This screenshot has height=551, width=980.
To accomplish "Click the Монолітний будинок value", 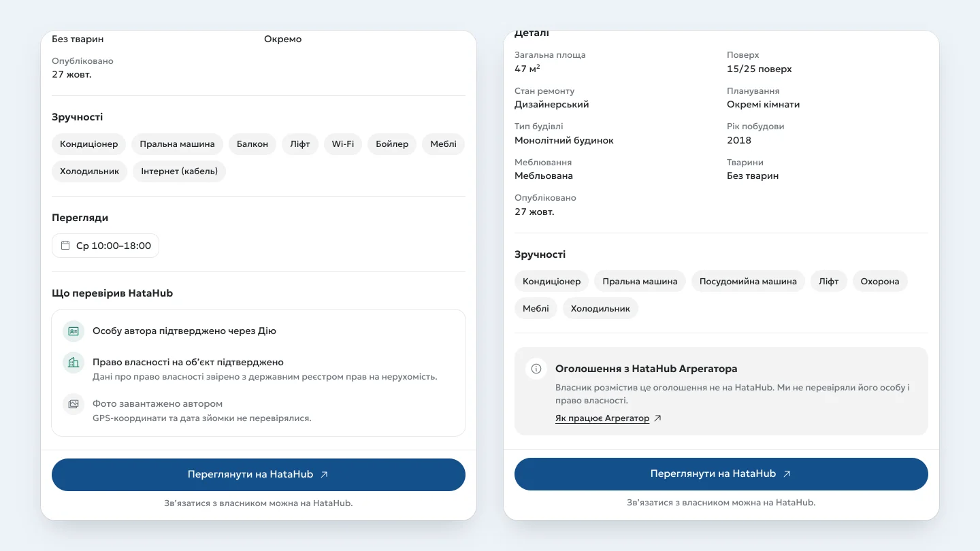I will point(564,140).
